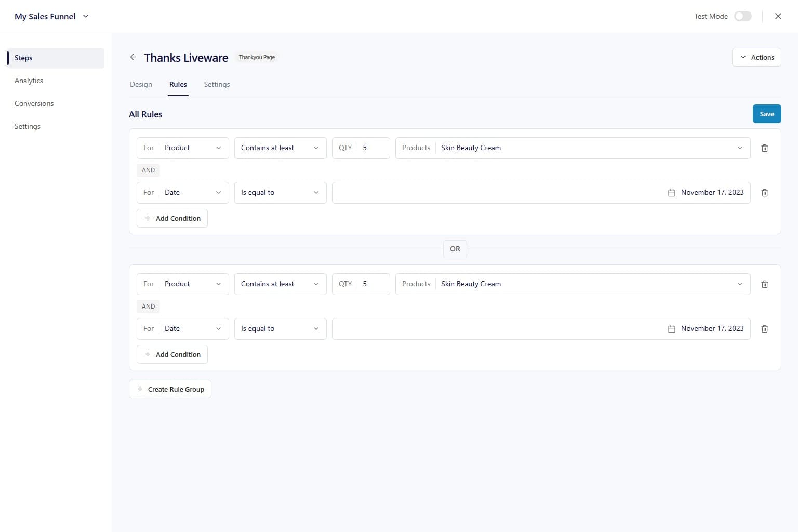Open second group's Product type dropdown
This screenshot has height=532, width=798.
pyautogui.click(x=183, y=284)
